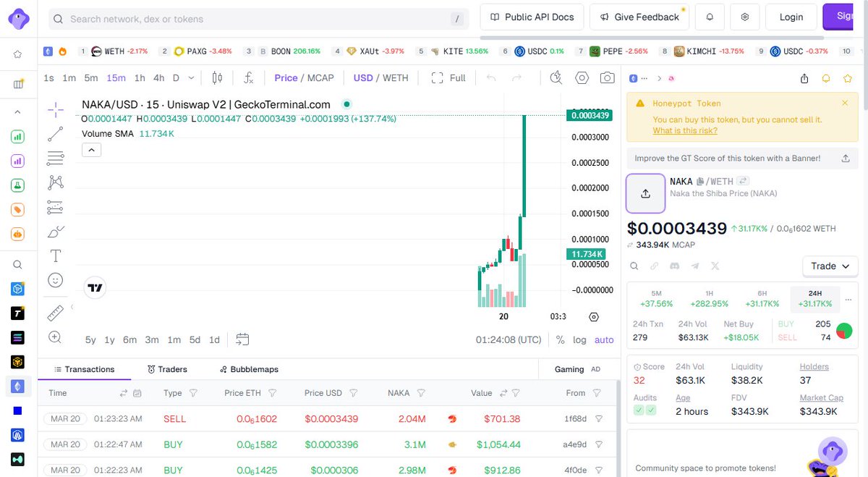Click the Gaming ad link
This screenshot has height=477, width=868.
pyautogui.click(x=569, y=369)
